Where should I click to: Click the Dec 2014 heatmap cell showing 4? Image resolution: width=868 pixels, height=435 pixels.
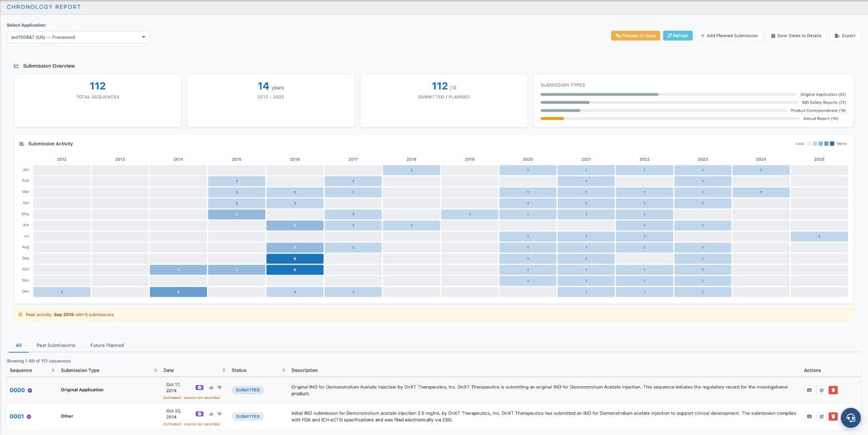178,292
